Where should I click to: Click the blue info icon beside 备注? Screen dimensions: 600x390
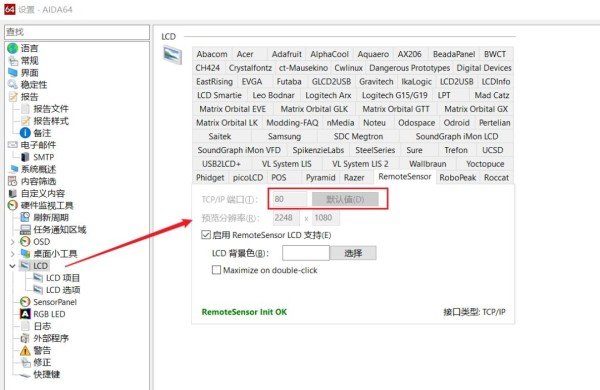tap(25, 133)
